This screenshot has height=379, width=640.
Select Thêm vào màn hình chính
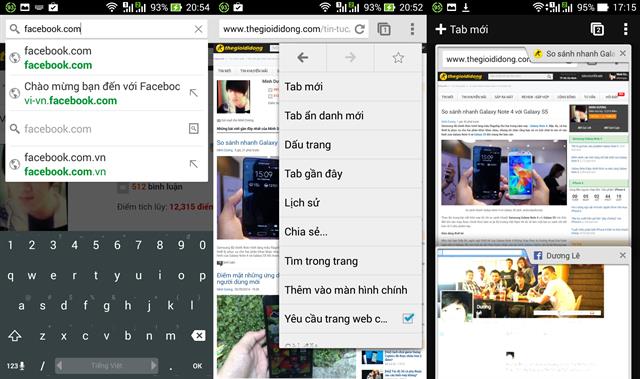pos(350,290)
